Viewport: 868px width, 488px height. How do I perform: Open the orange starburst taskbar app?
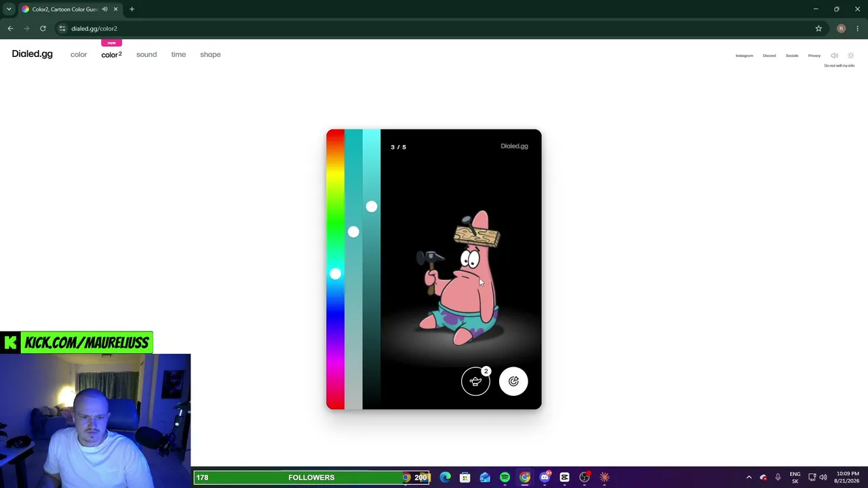tap(604, 478)
